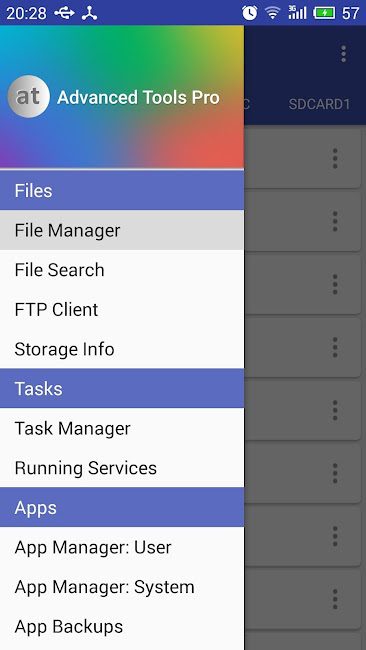Open the first file row's three-dot menu
The width and height of the screenshot is (366, 650).
point(335,158)
